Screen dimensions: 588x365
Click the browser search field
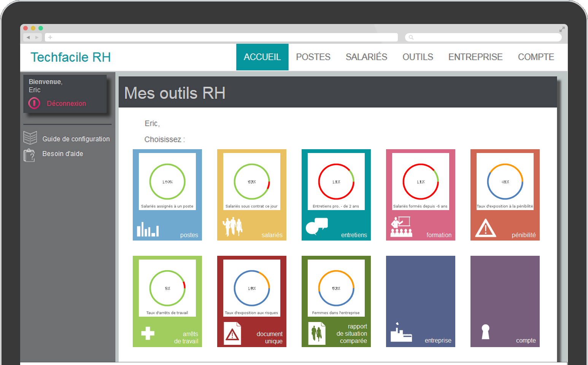(483, 37)
